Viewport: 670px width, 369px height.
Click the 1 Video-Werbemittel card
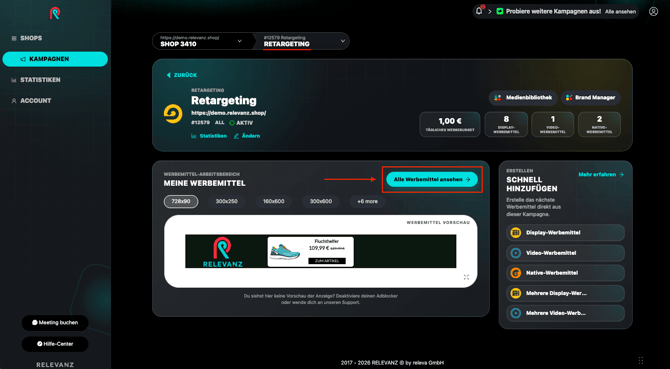coord(553,125)
